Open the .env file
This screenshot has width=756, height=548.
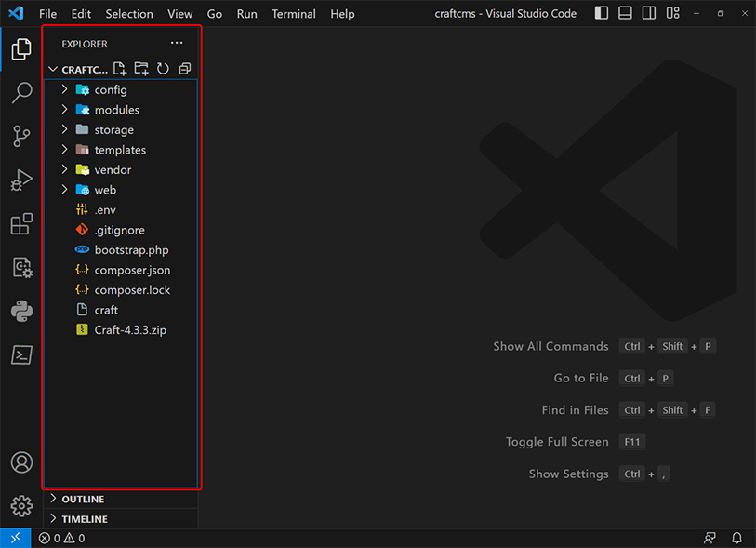point(121,210)
